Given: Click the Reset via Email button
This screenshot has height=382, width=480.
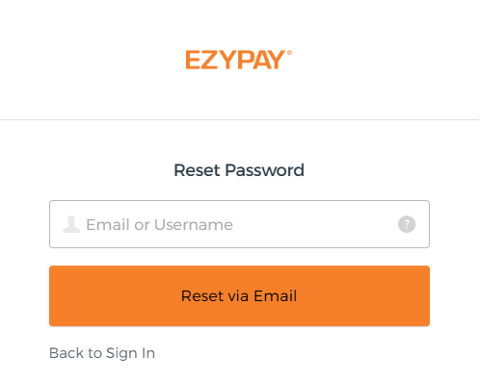Looking at the screenshot, I should pyautogui.click(x=239, y=296).
